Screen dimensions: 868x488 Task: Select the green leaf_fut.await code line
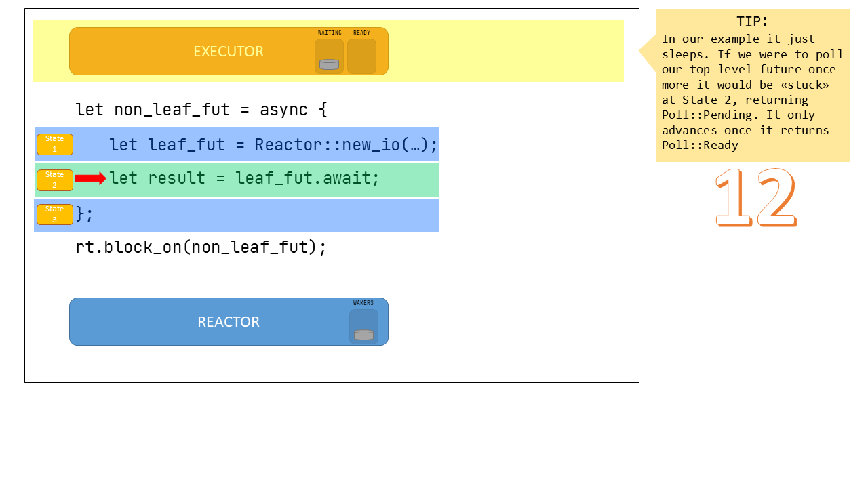click(244, 178)
